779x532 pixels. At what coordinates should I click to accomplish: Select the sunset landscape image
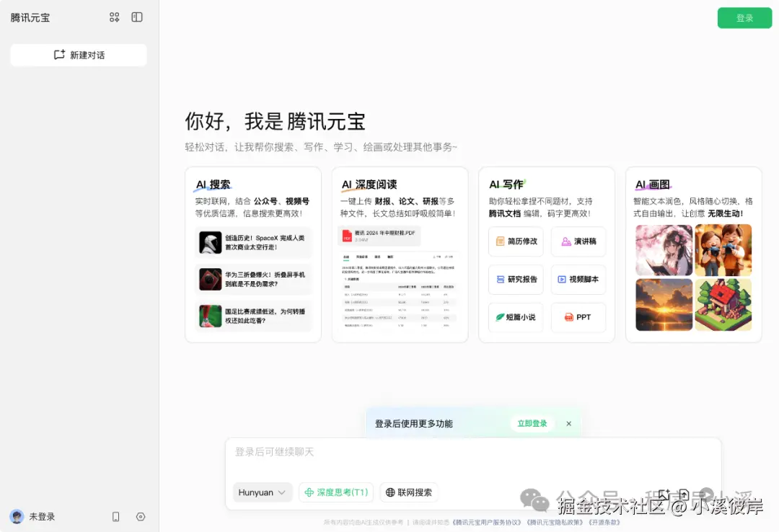664,304
